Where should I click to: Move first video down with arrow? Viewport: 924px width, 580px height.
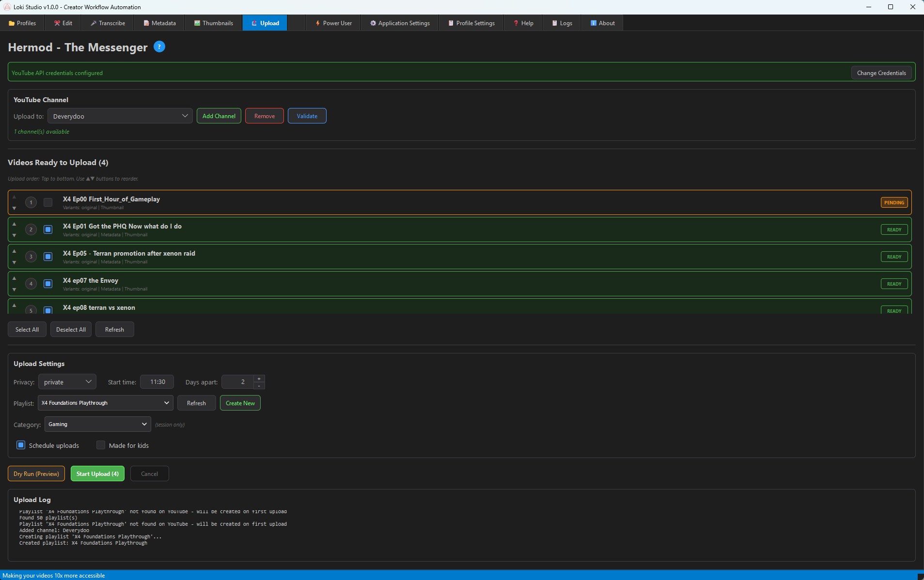(14, 208)
